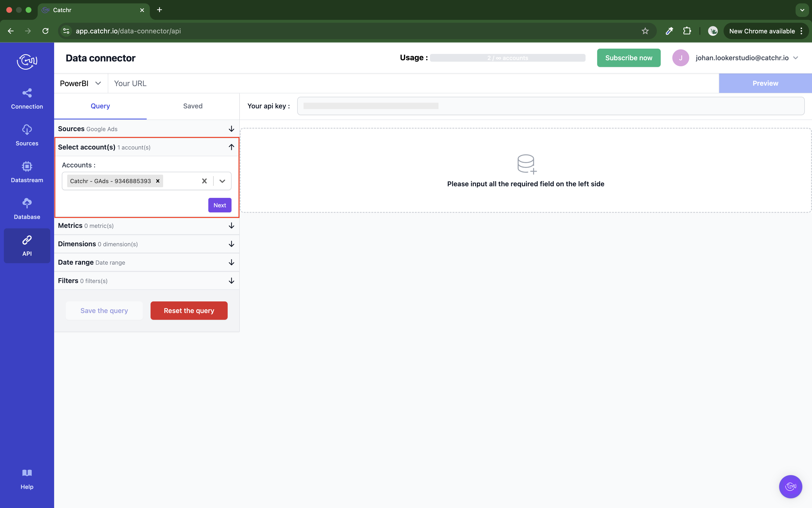Screen dimensions: 812x508
Task: Click the Your URL field
Action: tap(413, 83)
